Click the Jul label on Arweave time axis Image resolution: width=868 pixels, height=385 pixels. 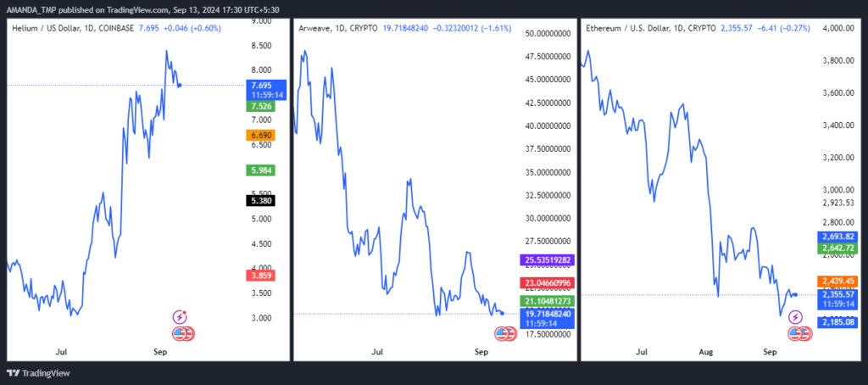pos(377,352)
